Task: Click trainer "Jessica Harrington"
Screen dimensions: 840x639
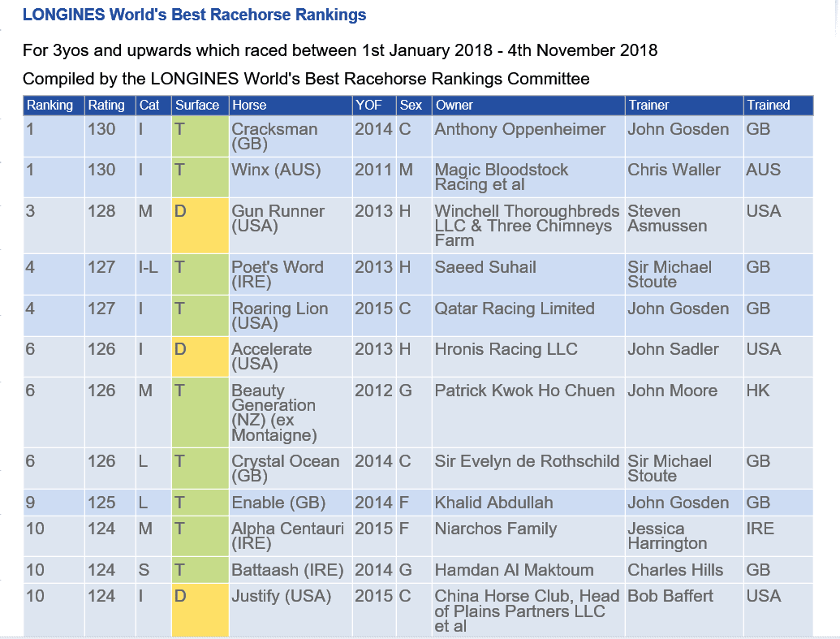Action: coord(667,536)
